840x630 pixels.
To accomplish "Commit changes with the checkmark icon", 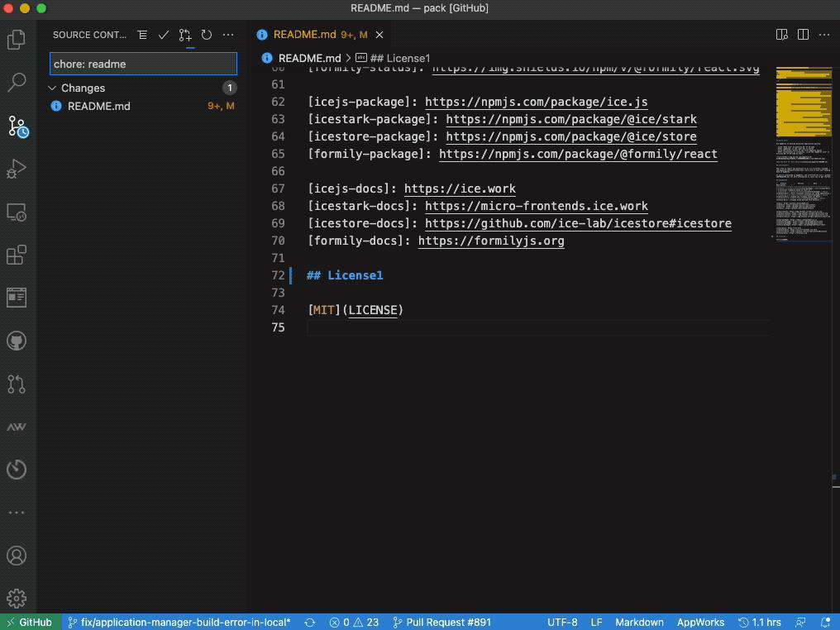I will (164, 35).
